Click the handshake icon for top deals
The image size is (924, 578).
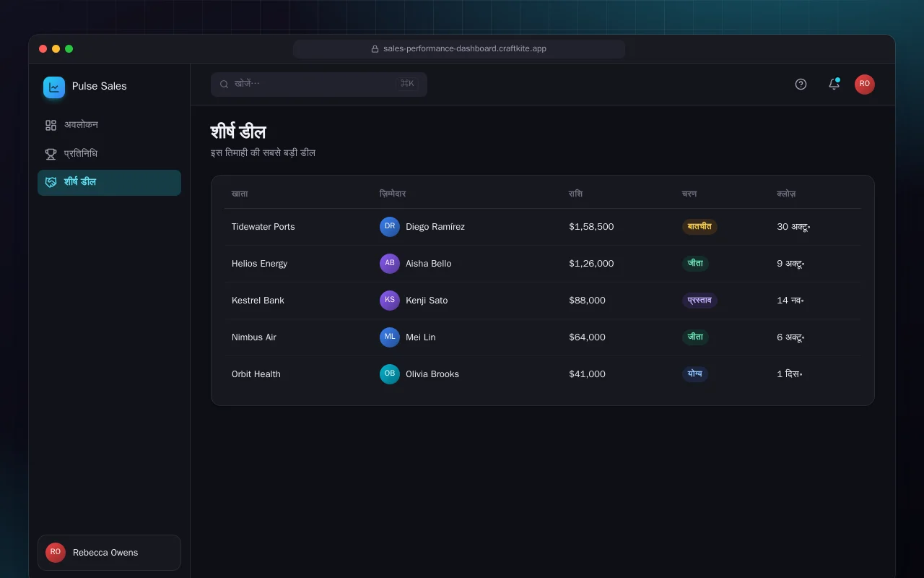[51, 182]
